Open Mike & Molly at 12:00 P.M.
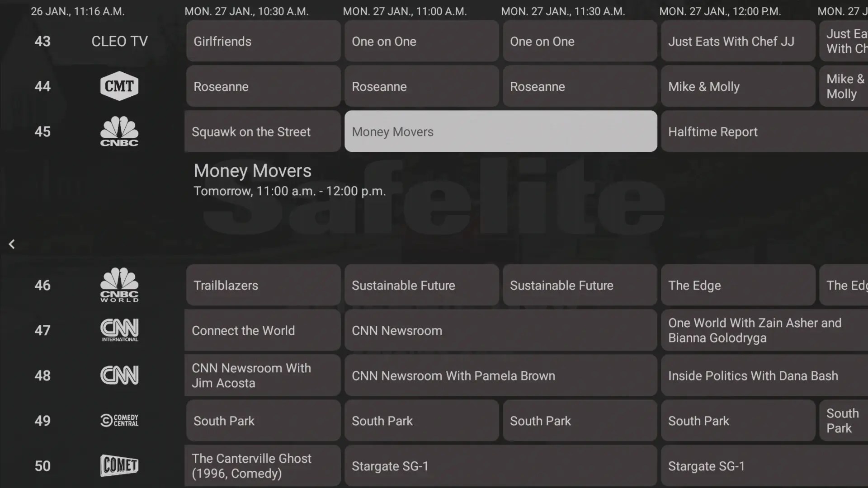The image size is (868, 488). point(738,86)
